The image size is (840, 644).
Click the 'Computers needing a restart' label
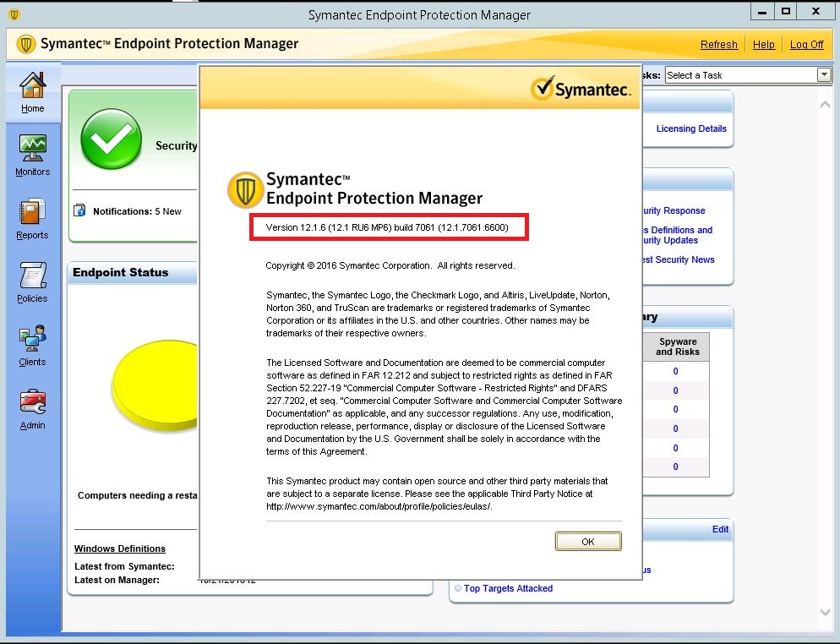pos(137,495)
